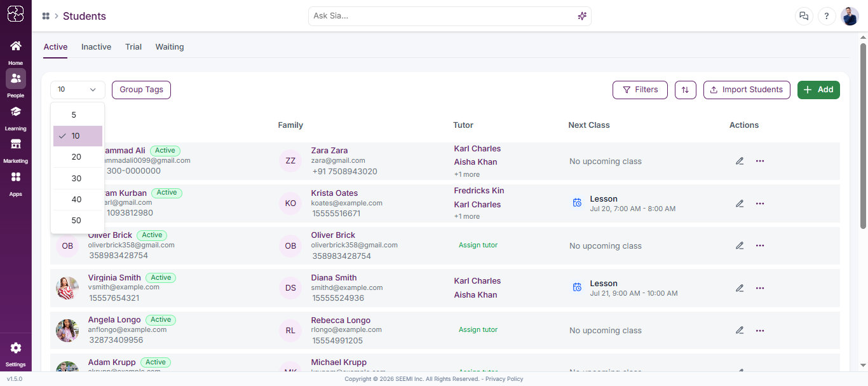Viewport: 868px width, 386px height.
Task: Click the Students breadcrumb title
Action: point(85,17)
